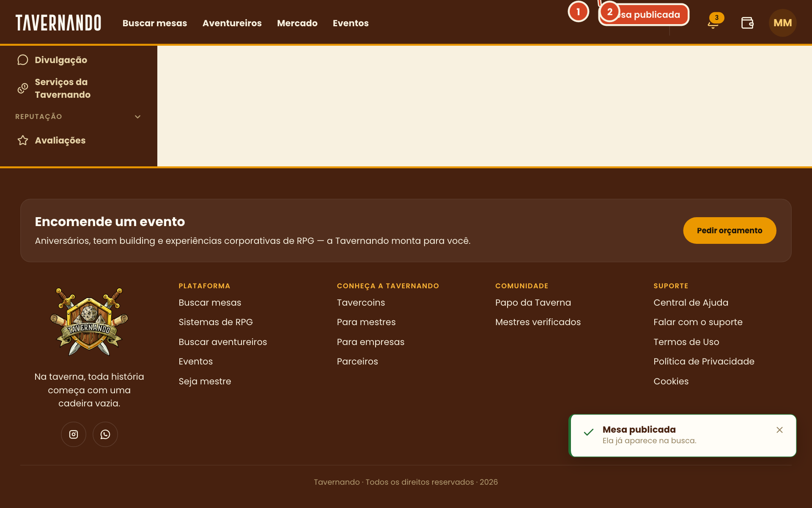Open footer link Cookies
812x508 pixels.
point(671,381)
